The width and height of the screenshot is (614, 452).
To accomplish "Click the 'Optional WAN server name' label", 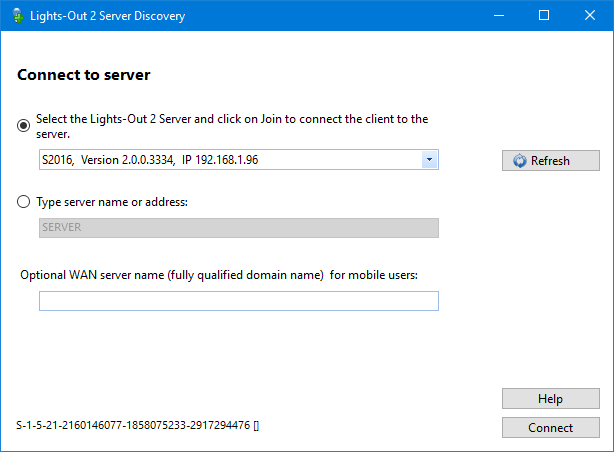I will (x=219, y=274).
